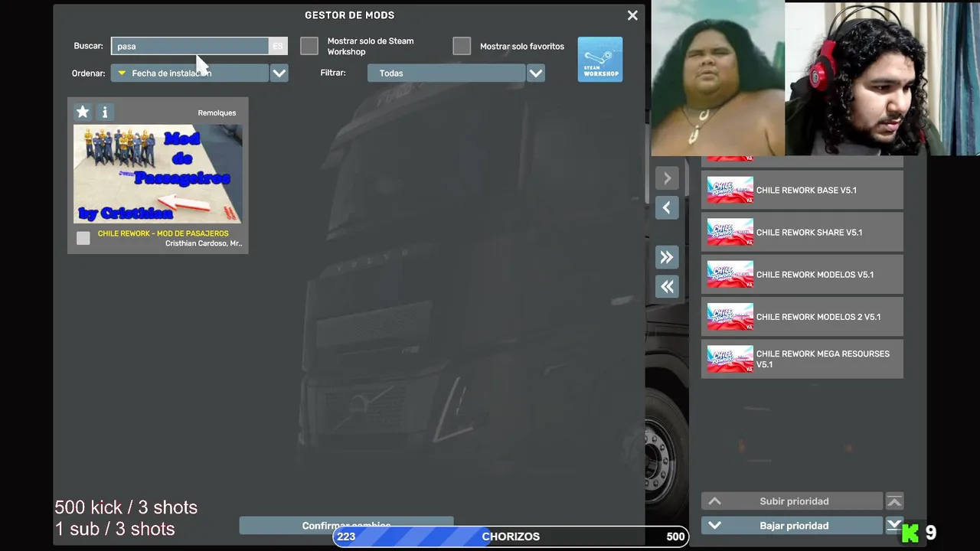Open info for Chile Rework Mod de Pasajeros
980x551 pixels.
point(105,112)
